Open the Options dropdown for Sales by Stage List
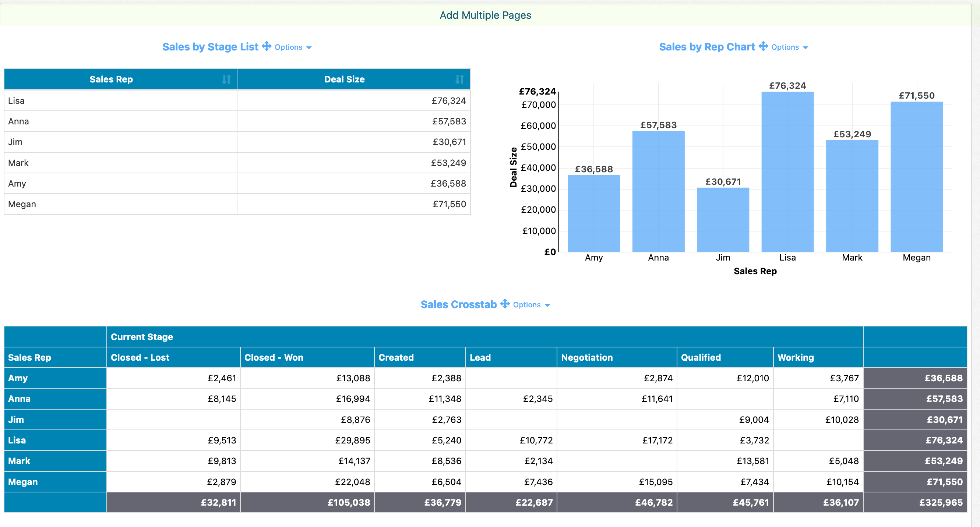This screenshot has height=527, width=980. [293, 47]
